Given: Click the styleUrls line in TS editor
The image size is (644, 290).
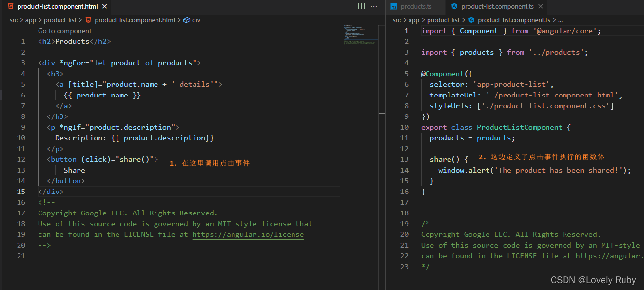Looking at the screenshot, I should 522,106.
